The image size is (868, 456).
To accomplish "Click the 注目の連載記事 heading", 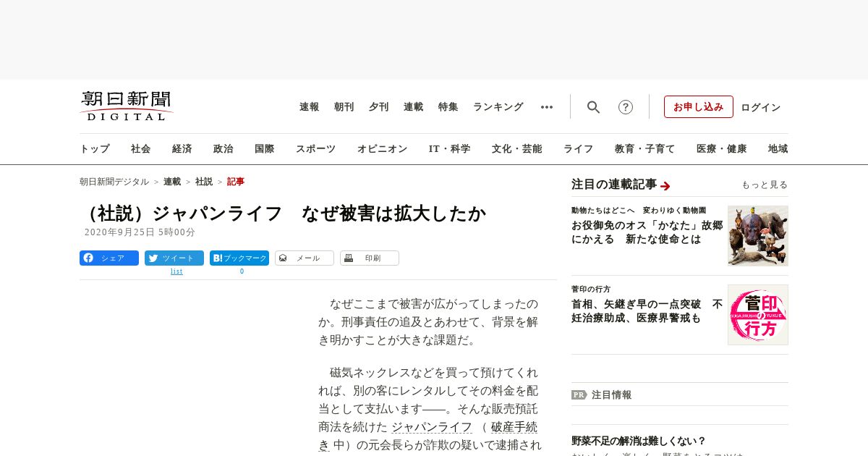I will point(614,185).
